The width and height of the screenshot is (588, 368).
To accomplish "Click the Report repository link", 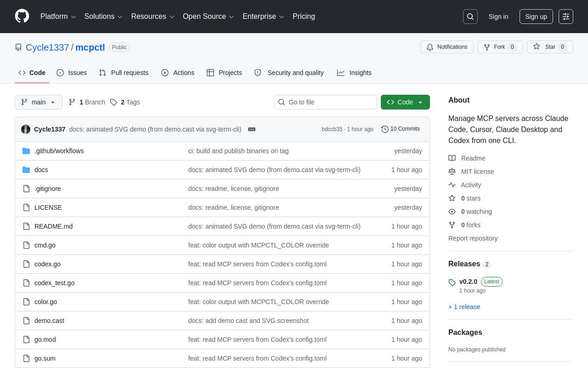I will (x=473, y=238).
